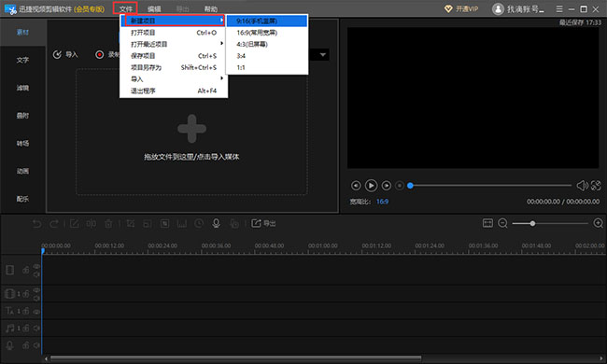This screenshot has height=364, width=607.
Task: Click the 导入 import button in media panel
Action: [x=65, y=54]
